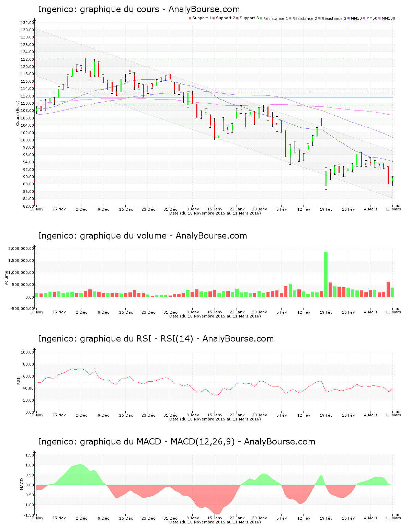Click the date range caption under the RSI chart

coord(215,419)
